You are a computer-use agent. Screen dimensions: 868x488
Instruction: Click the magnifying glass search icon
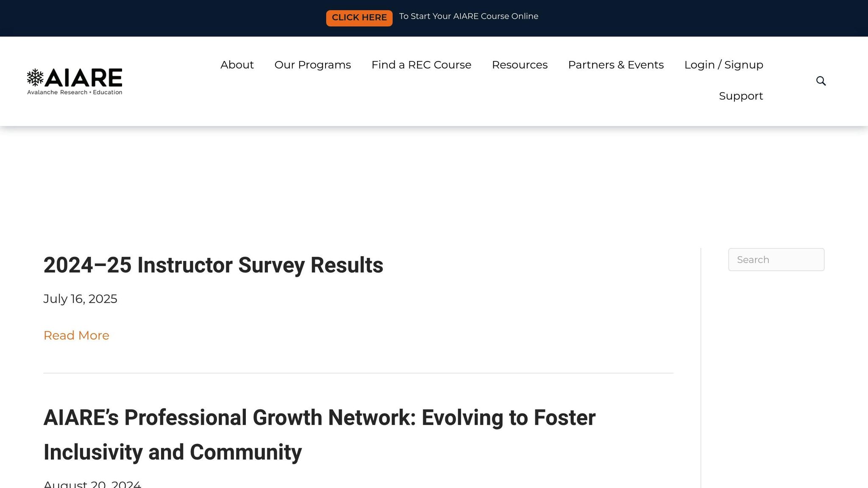(821, 81)
